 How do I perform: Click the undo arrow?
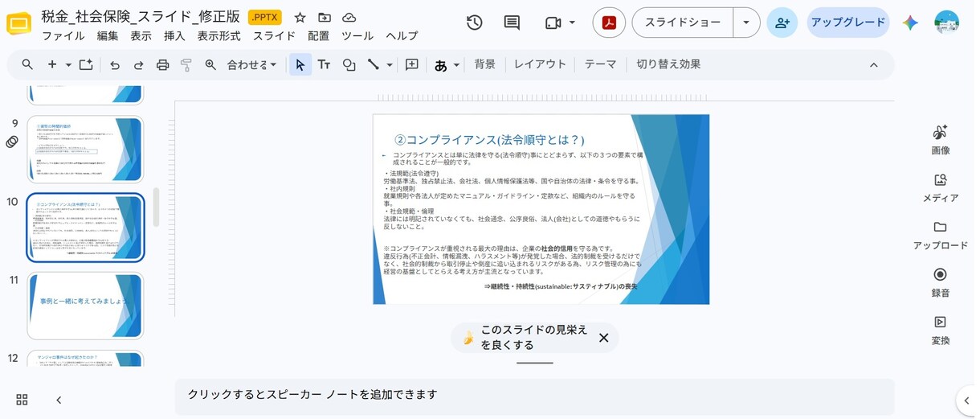[x=115, y=64]
